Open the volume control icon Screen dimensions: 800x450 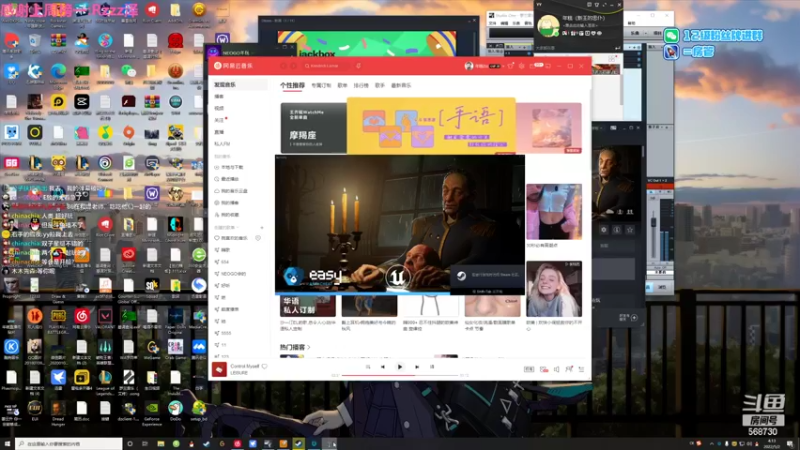pyautogui.click(x=557, y=369)
